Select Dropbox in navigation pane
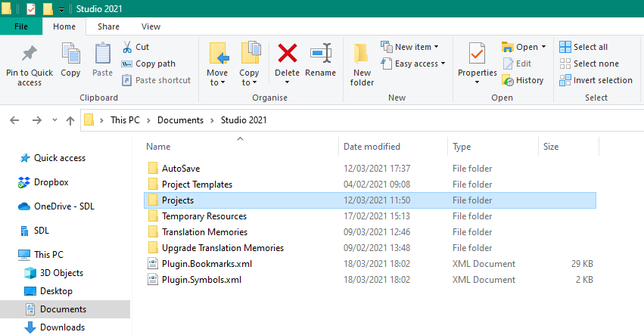Viewport: 644px width, 335px height. pos(51,182)
